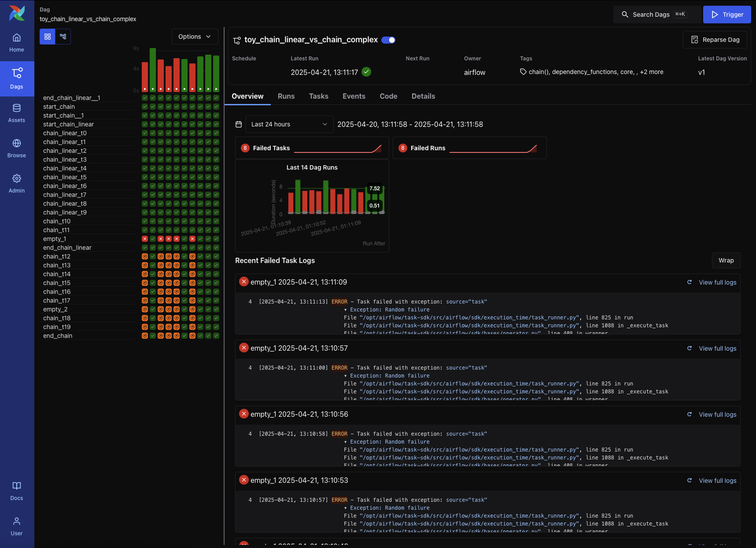Screen dimensions: 756x548
Task: Click the Reparse Dag button
Action: point(715,40)
